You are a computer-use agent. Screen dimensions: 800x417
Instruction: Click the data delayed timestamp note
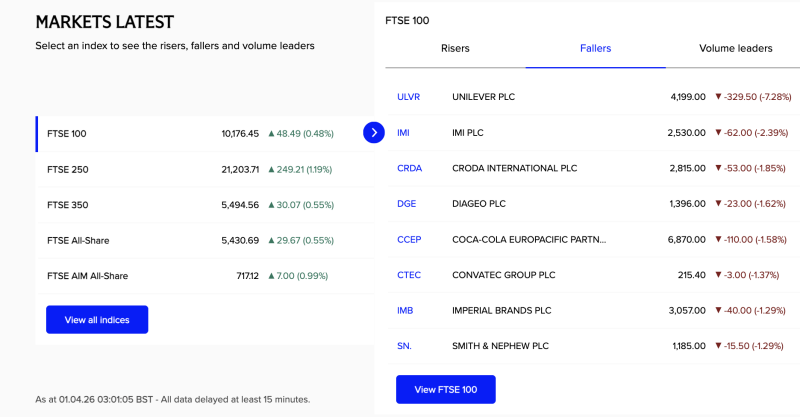(x=172, y=399)
